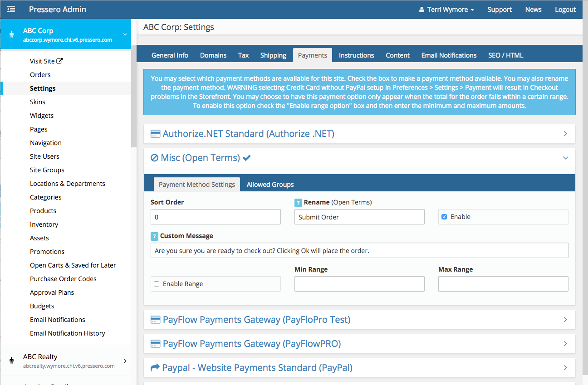Switch to the General Info tab

[x=170, y=55]
